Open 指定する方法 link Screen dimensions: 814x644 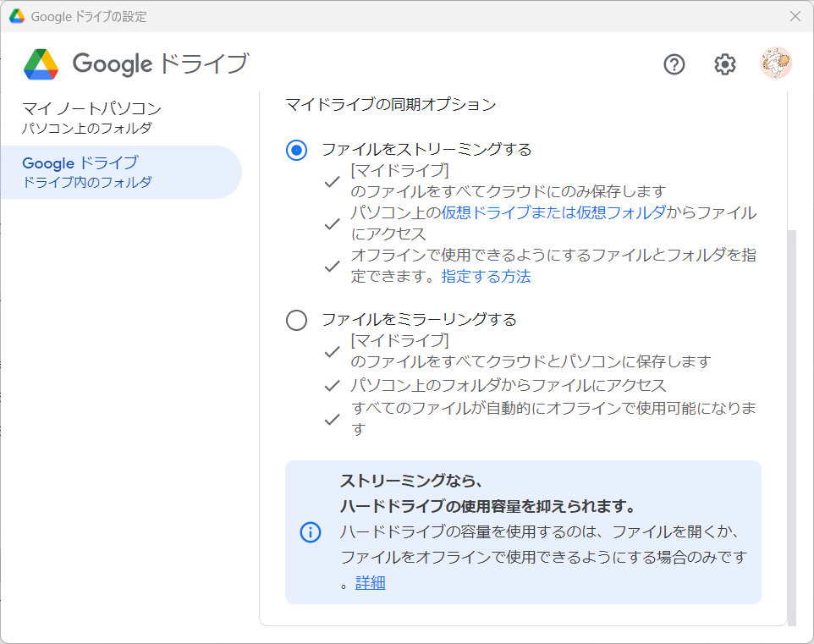(486, 276)
